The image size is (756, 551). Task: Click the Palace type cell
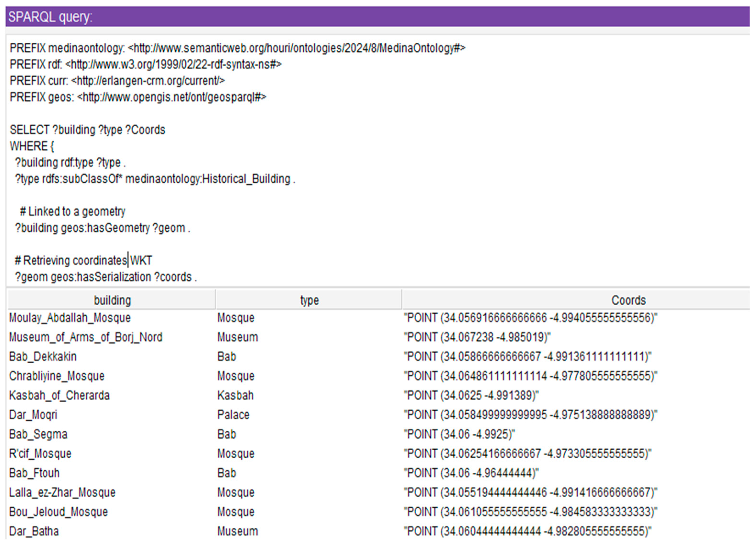pos(233,415)
